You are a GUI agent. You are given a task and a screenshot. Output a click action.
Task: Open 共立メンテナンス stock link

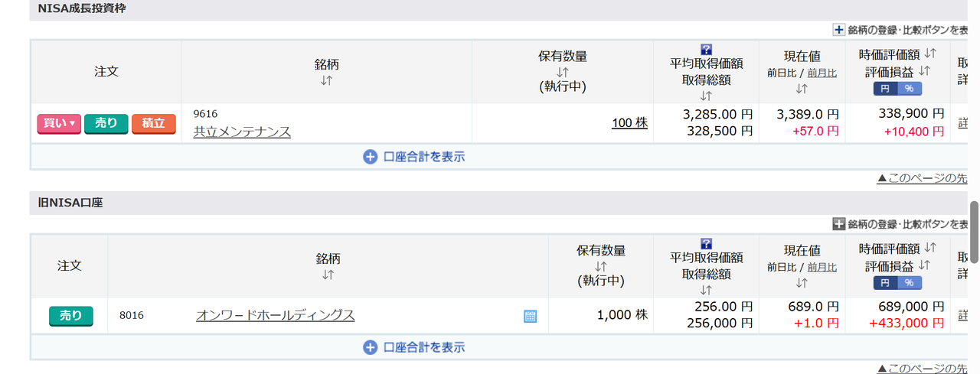[242, 132]
